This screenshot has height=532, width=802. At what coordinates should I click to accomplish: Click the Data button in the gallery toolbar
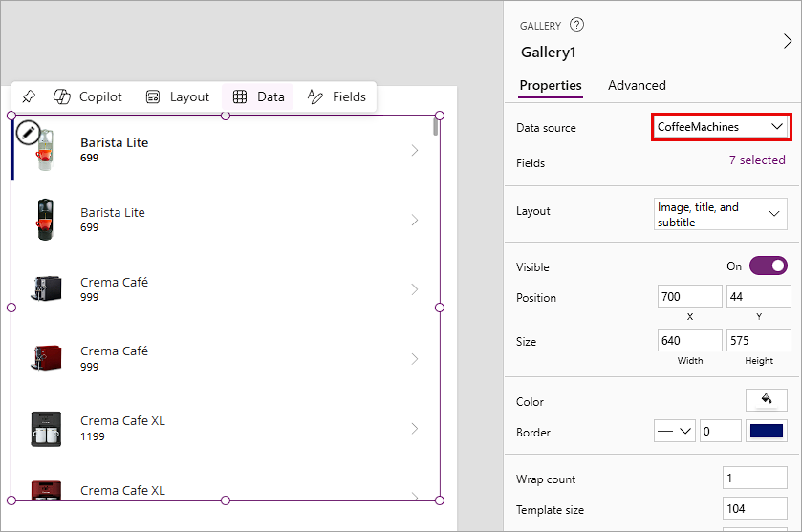click(x=258, y=96)
